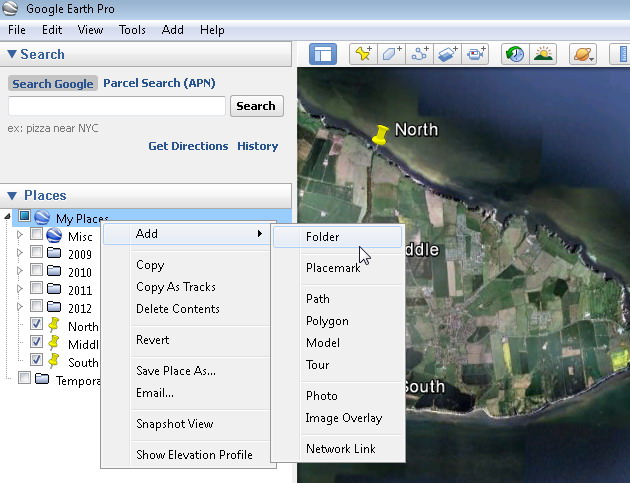Screen dimensions: 630x483
Task: Open the planet switcher icon
Action: (x=583, y=54)
